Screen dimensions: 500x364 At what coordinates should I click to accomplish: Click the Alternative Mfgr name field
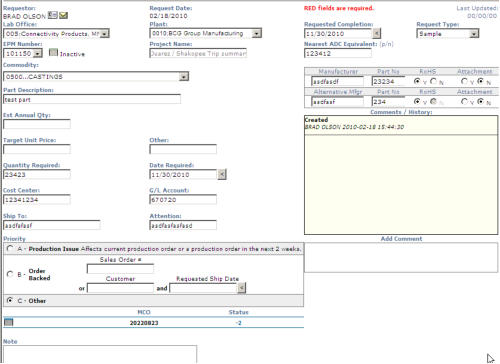(x=337, y=101)
